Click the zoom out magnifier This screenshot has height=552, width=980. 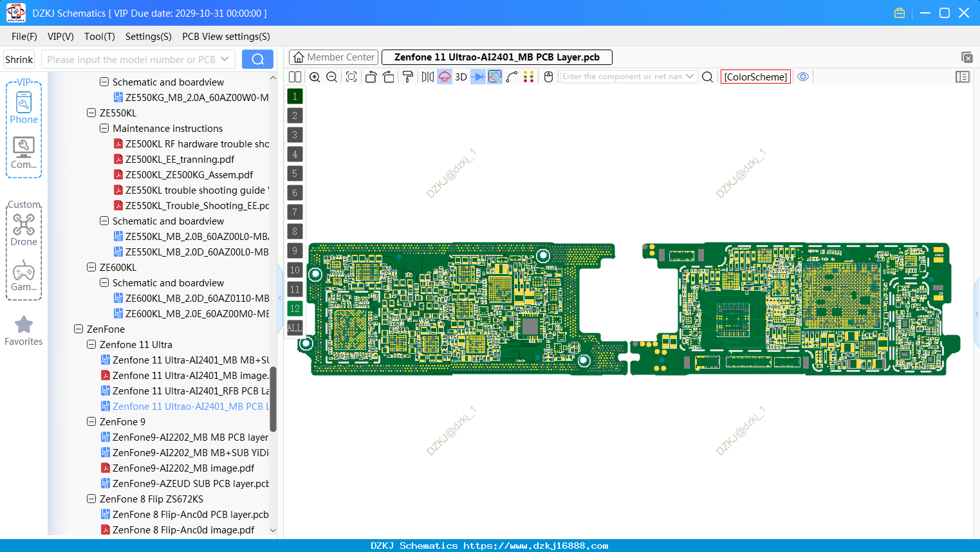click(x=331, y=77)
